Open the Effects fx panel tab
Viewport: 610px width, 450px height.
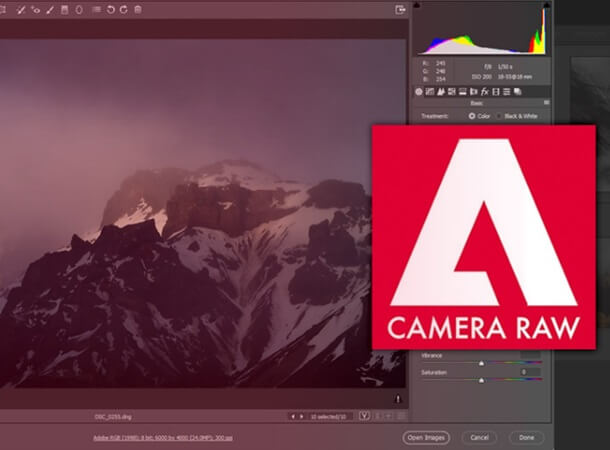pyautogui.click(x=484, y=92)
